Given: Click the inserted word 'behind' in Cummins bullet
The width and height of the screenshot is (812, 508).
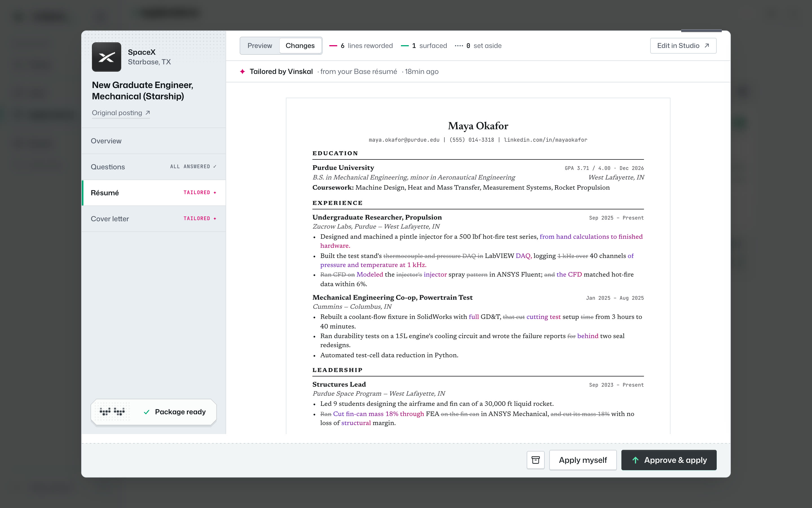Looking at the screenshot, I should 588,336.
